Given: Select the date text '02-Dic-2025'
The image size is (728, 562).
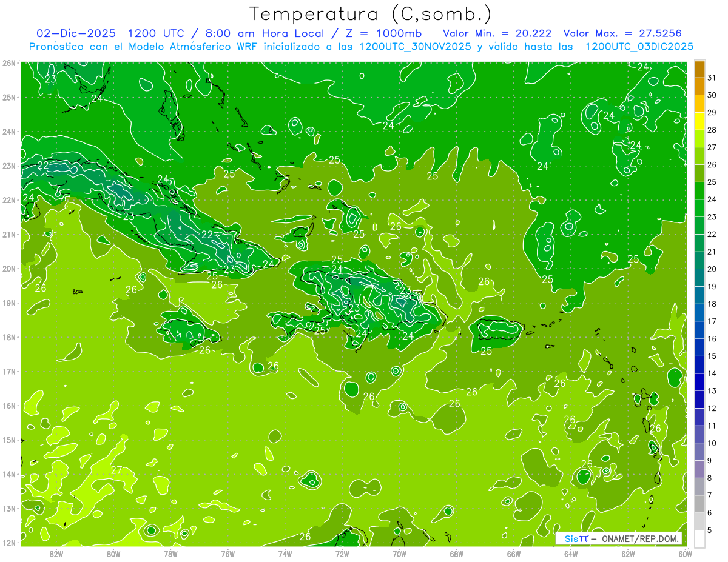Looking at the screenshot, I should tap(76, 33).
